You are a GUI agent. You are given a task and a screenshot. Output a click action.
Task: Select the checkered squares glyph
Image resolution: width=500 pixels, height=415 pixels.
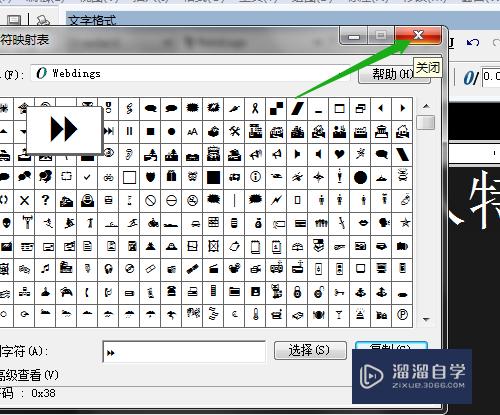276,108
